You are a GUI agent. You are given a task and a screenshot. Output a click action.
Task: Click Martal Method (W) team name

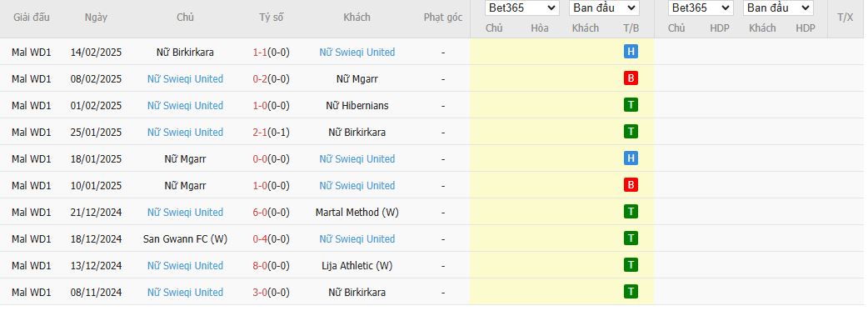(x=357, y=213)
